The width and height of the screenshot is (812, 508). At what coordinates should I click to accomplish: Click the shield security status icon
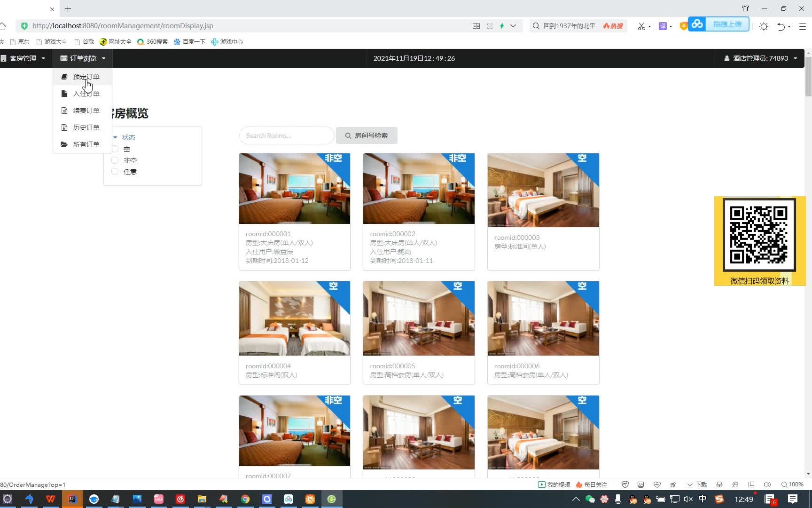click(x=625, y=484)
